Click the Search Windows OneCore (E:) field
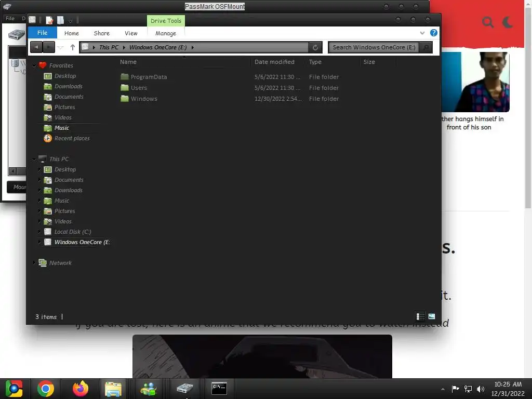532x399 pixels. point(374,47)
